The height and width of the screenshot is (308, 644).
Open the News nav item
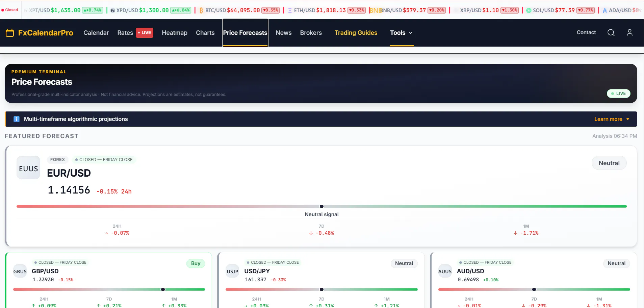[284, 33]
